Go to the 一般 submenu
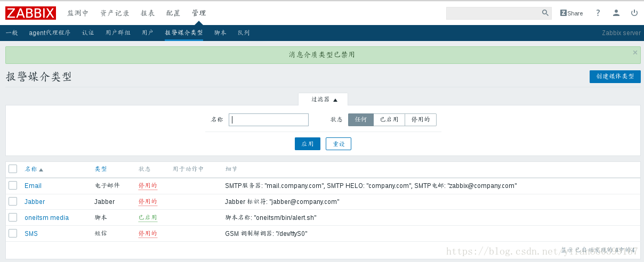This screenshot has width=644, height=262. [x=12, y=33]
